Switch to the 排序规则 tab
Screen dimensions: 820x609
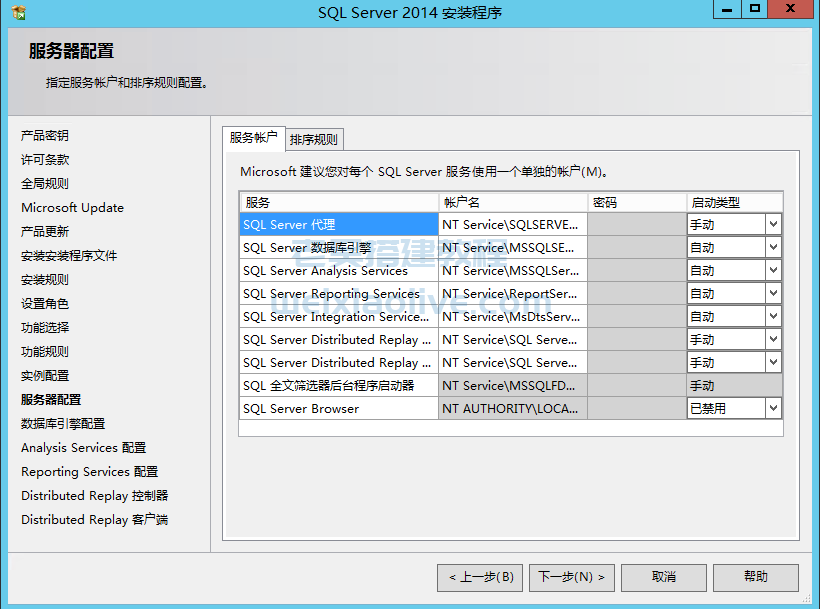(x=314, y=140)
